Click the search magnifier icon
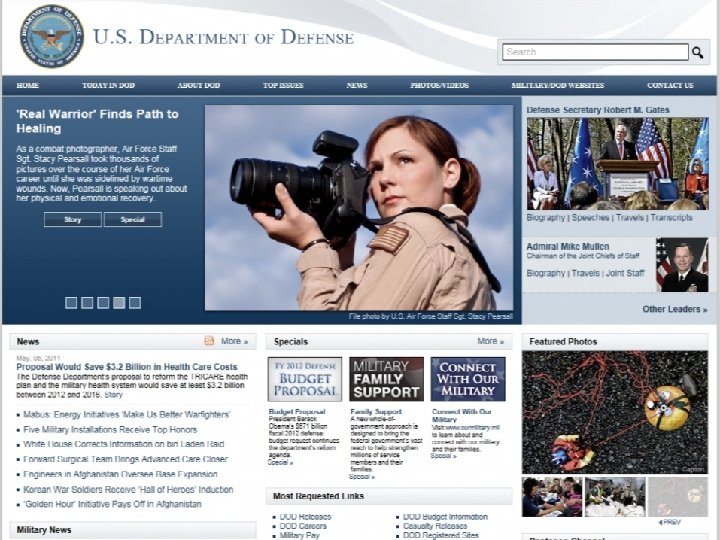 698,52
